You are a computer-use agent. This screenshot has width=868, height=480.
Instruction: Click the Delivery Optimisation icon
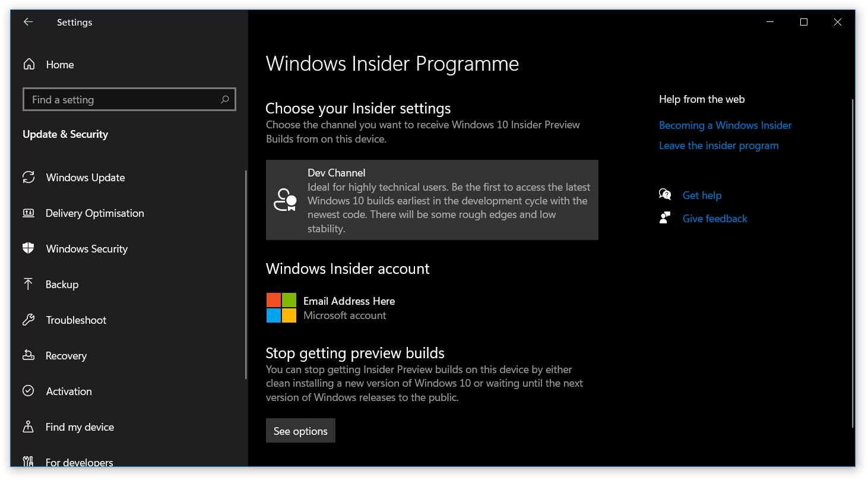28,213
